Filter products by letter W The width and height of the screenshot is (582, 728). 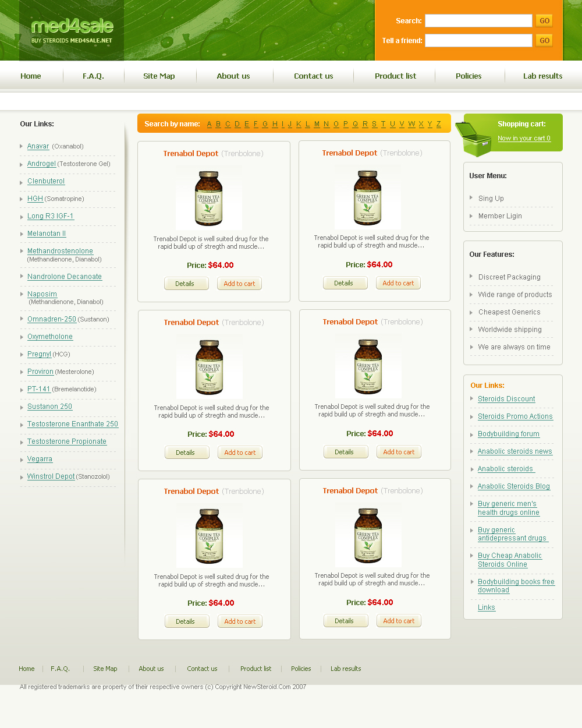click(411, 124)
